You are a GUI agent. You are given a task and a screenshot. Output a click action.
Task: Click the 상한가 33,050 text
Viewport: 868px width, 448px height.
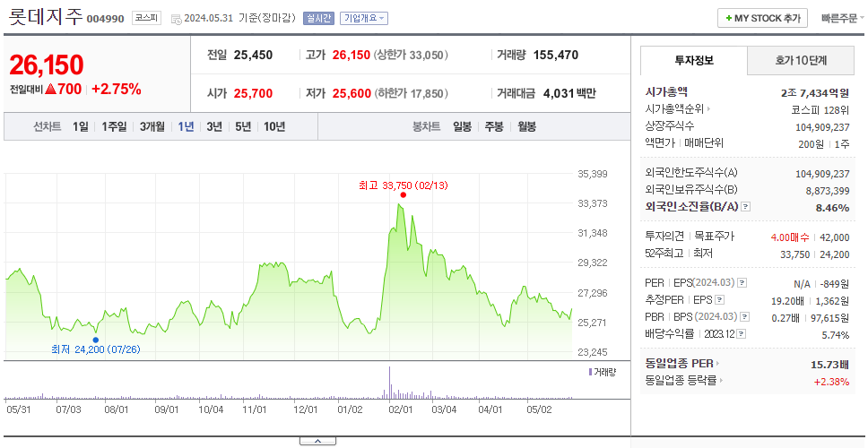pos(411,56)
